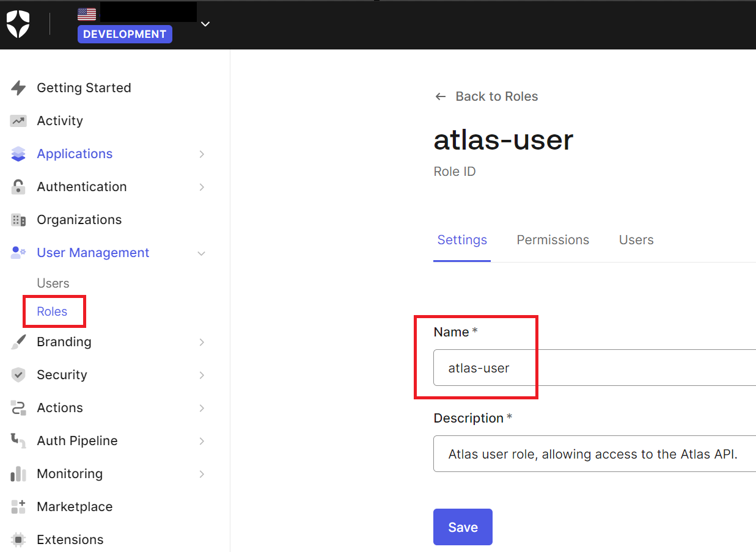756x552 pixels.
Task: Click the Applications layers icon
Action: (x=18, y=154)
